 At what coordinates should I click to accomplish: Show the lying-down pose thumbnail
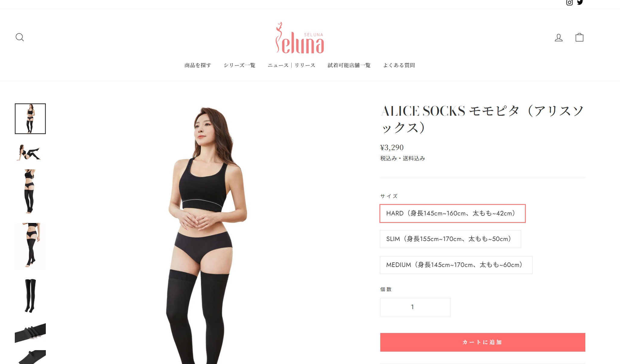pos(30,152)
